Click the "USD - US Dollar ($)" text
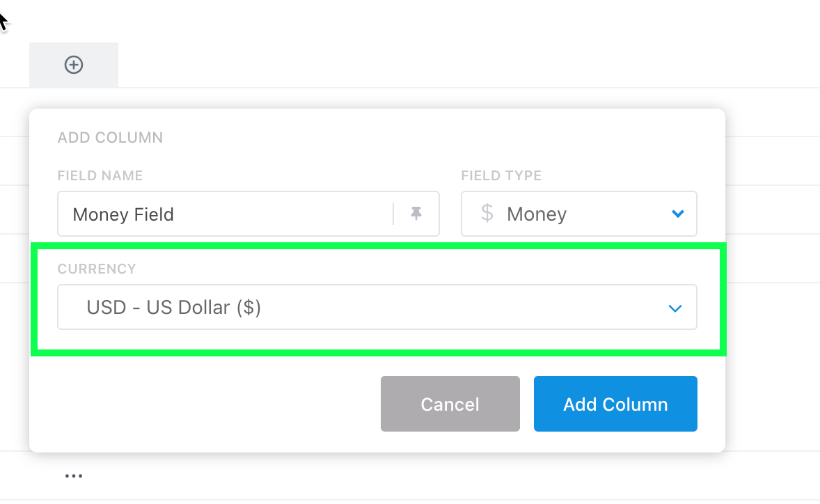 (173, 308)
